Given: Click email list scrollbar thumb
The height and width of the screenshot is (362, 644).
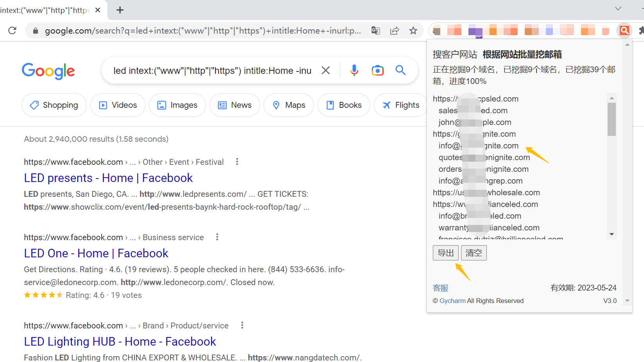Looking at the screenshot, I should (612, 119).
